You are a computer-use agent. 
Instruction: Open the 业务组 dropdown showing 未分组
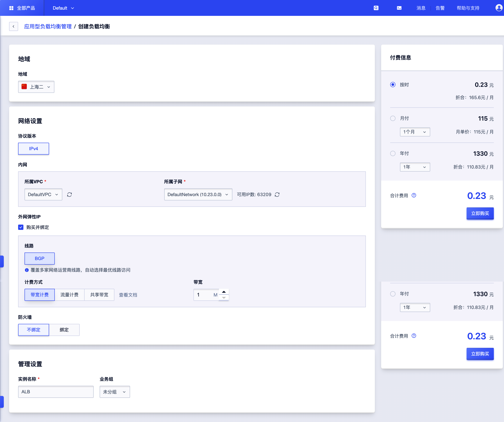(x=114, y=392)
